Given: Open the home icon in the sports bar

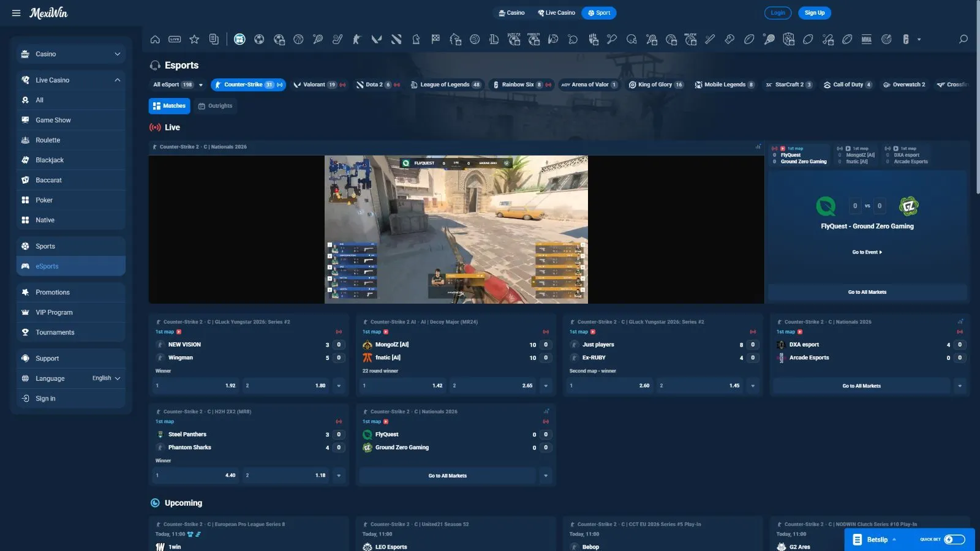Looking at the screenshot, I should (x=155, y=39).
